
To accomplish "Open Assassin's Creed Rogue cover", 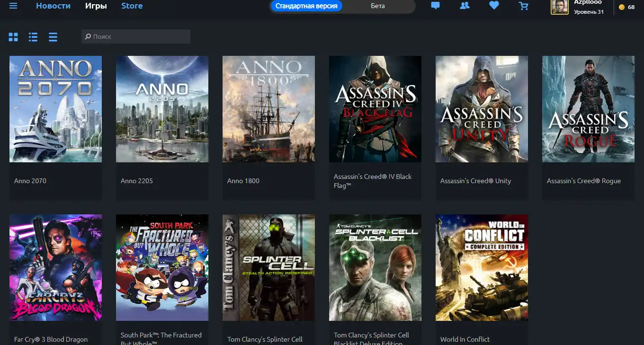I will tap(588, 109).
